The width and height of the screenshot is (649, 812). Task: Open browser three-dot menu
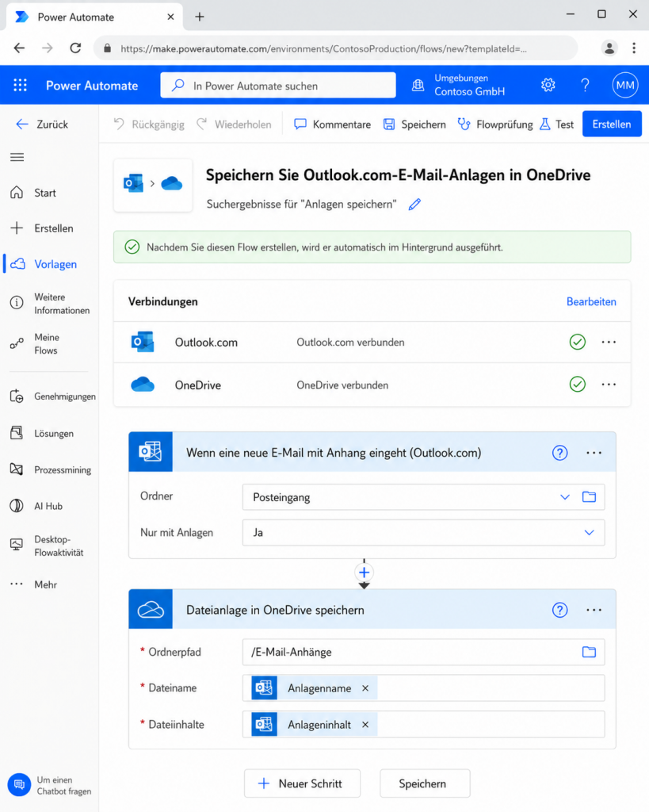[x=634, y=48]
